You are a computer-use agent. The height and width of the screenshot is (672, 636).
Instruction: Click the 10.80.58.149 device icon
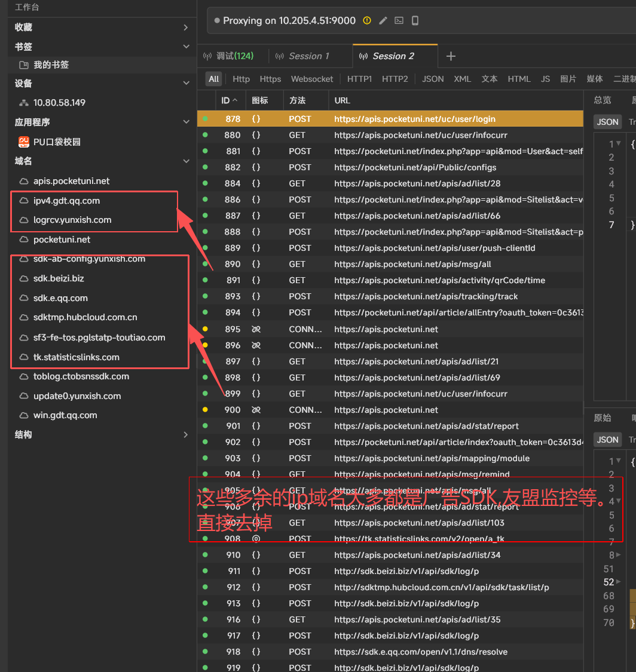click(x=24, y=103)
